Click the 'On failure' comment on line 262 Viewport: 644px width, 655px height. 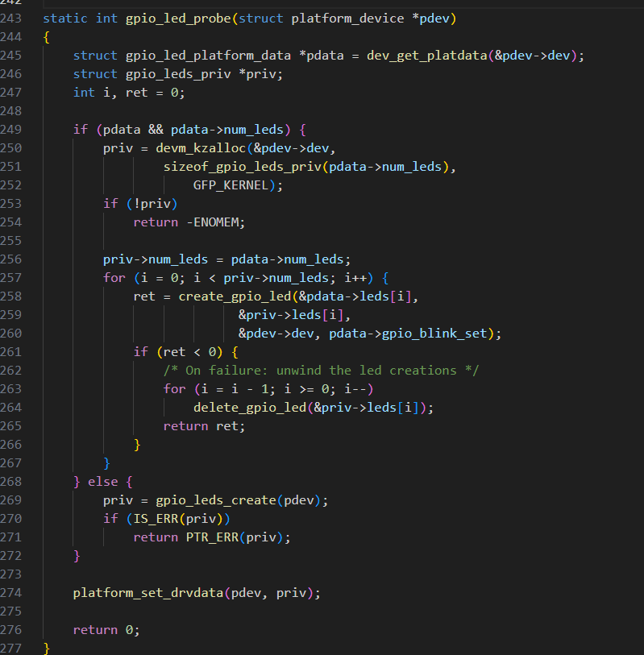(321, 371)
